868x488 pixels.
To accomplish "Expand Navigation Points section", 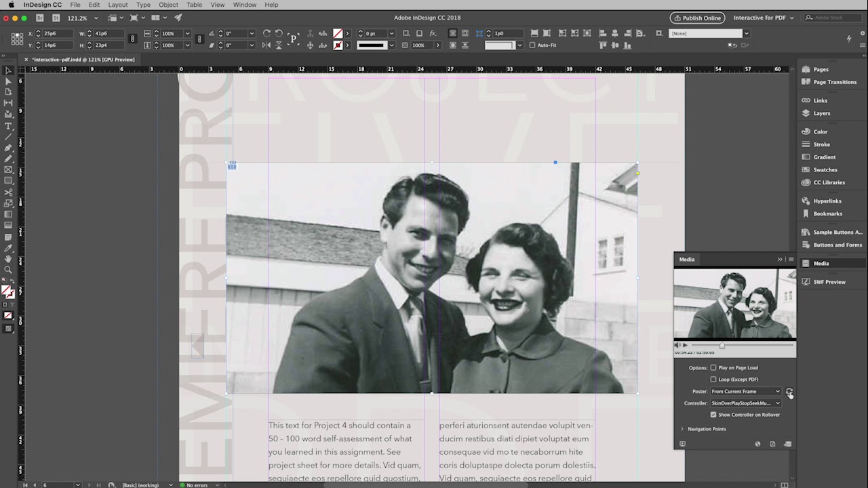I will pyautogui.click(x=682, y=429).
